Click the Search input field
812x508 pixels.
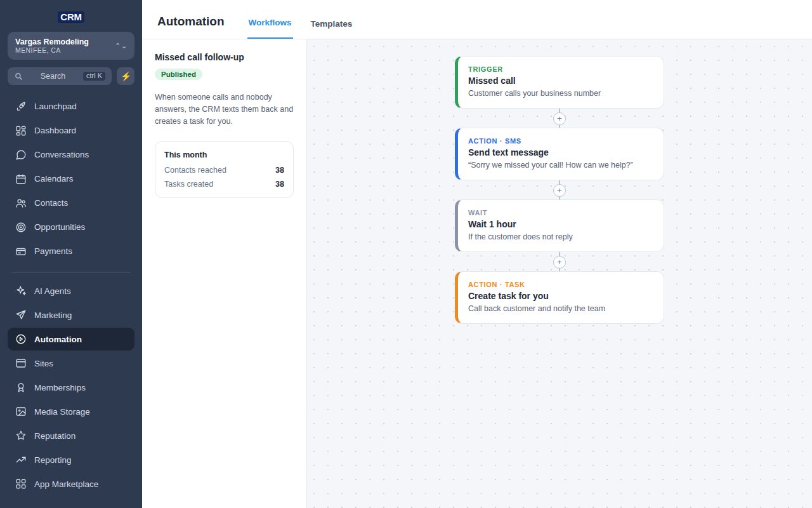tap(60, 76)
